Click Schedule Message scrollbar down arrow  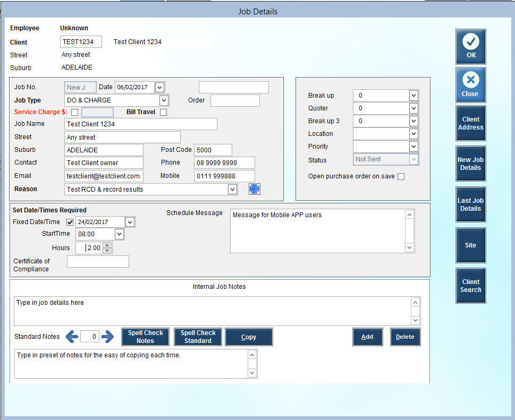[409, 248]
